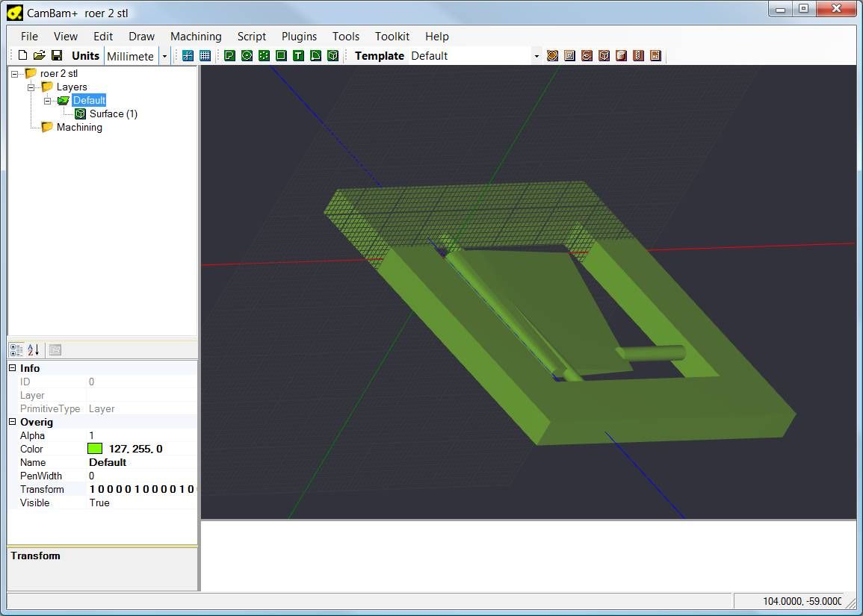
Task: Toggle the Categorized view in property grid
Action: (x=16, y=349)
